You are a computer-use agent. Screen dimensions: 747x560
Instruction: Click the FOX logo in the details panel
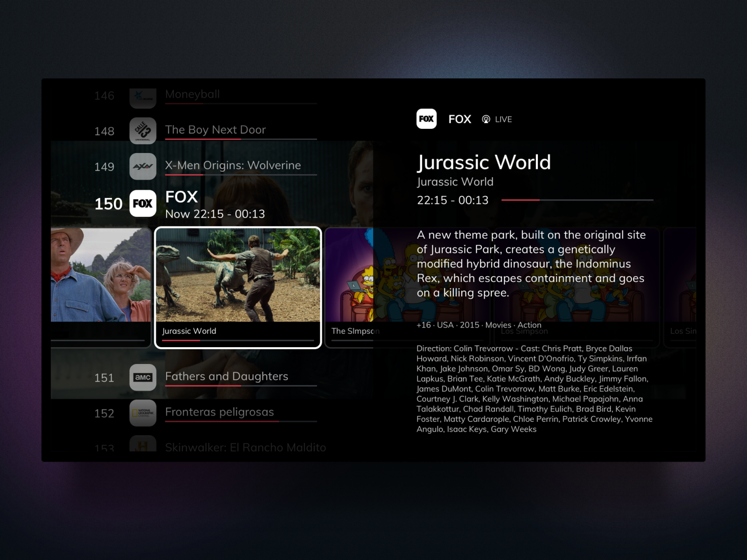click(426, 119)
